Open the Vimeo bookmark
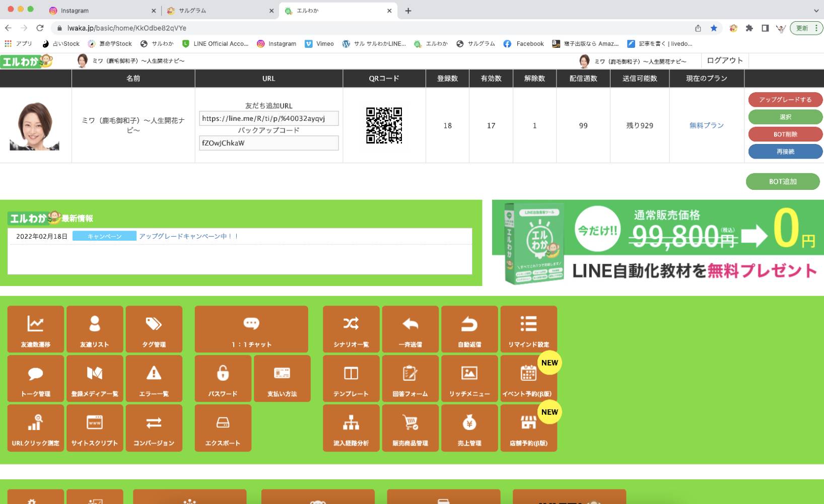 tap(319, 44)
